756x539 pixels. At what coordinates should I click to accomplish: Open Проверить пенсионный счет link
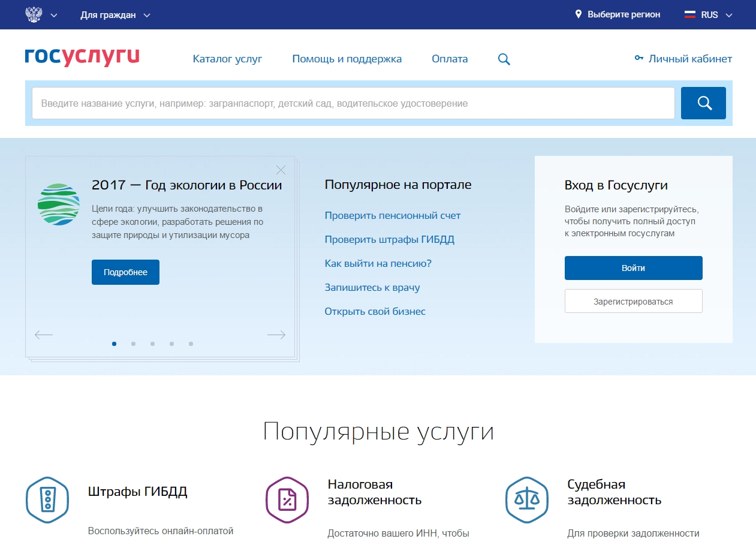(x=393, y=215)
